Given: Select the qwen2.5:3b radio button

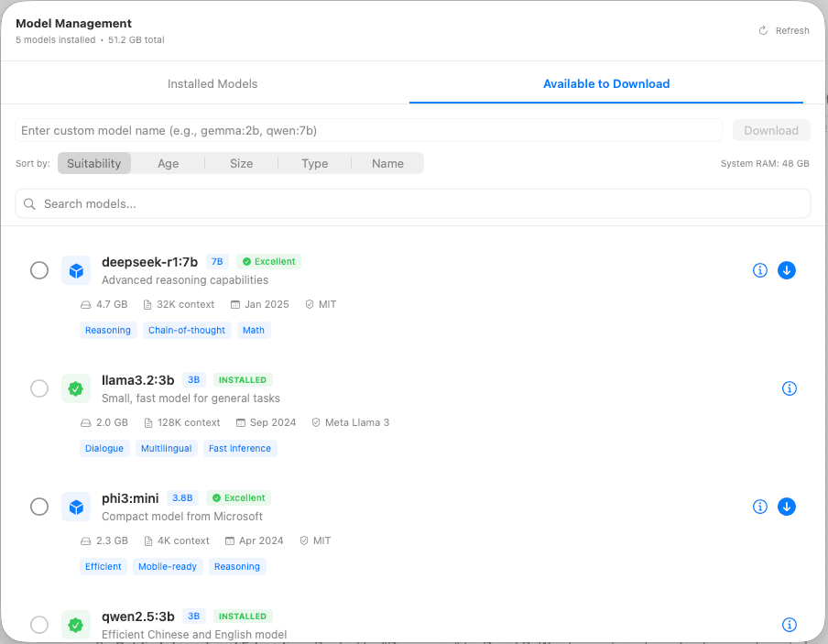Looking at the screenshot, I should [x=39, y=625].
